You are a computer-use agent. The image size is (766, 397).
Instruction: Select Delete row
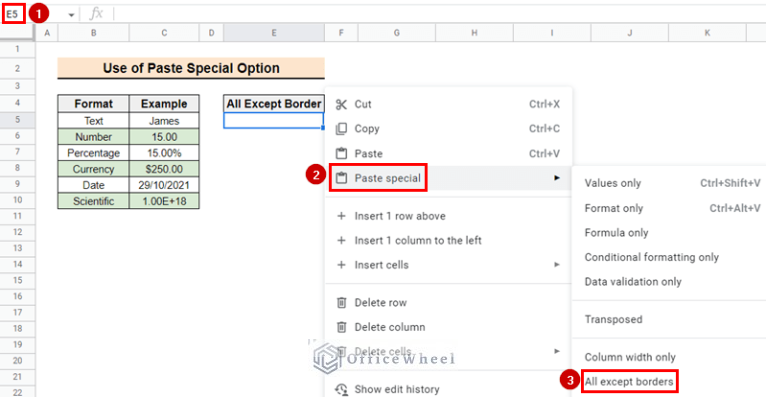point(448,303)
